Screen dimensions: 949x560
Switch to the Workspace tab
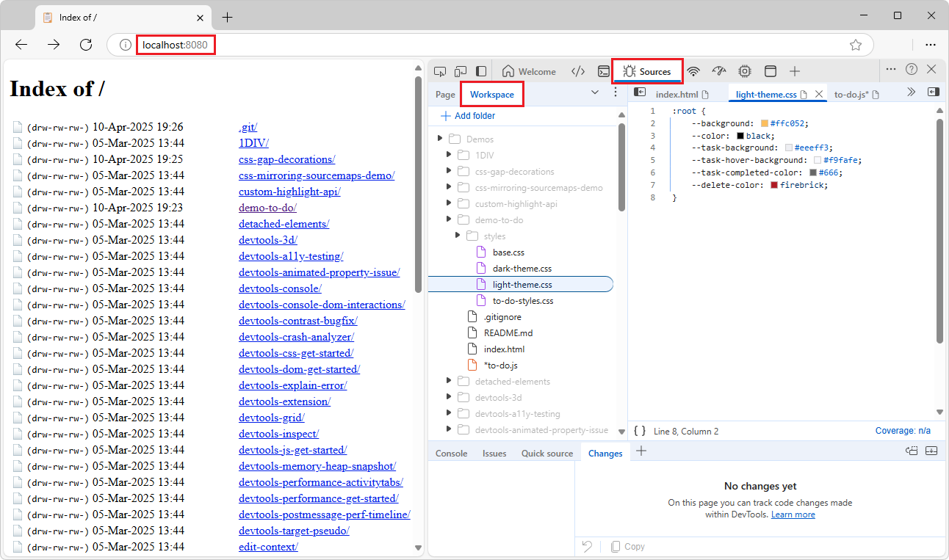pyautogui.click(x=491, y=95)
